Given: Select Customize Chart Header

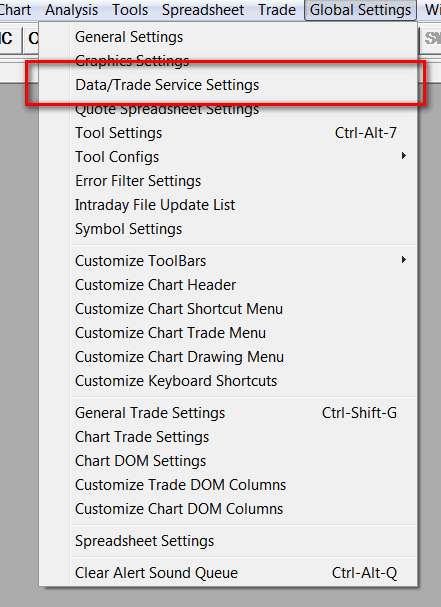Looking at the screenshot, I should tap(228, 285).
